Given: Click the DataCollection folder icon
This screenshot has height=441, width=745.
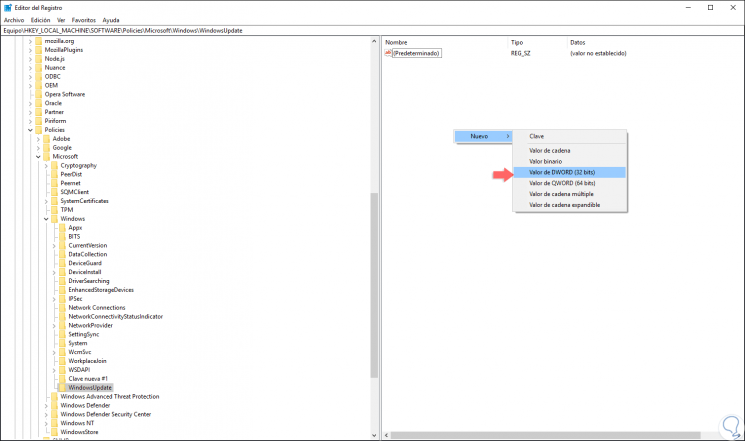Looking at the screenshot, I should click(62, 254).
